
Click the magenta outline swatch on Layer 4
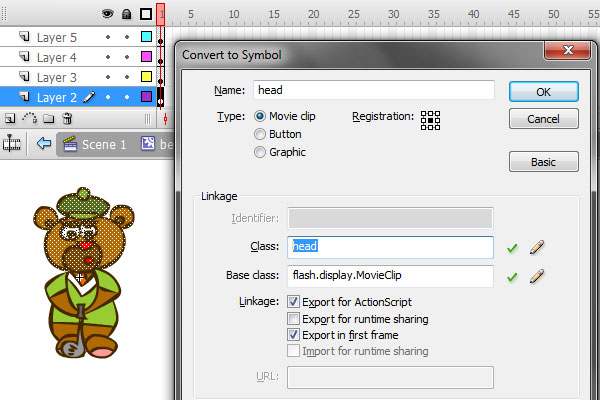tap(146, 57)
